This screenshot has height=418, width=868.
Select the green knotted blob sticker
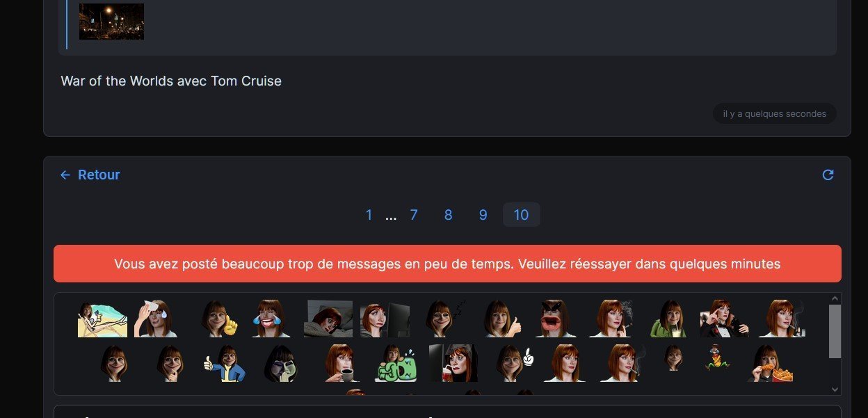point(396,363)
